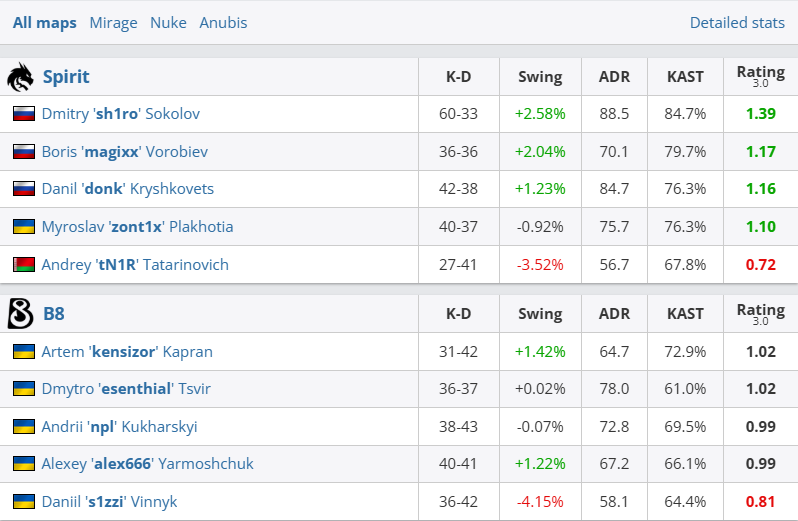Screen dimensions: 798x521
Task: Click the flag icon beside tN1R
Action: coord(24,265)
